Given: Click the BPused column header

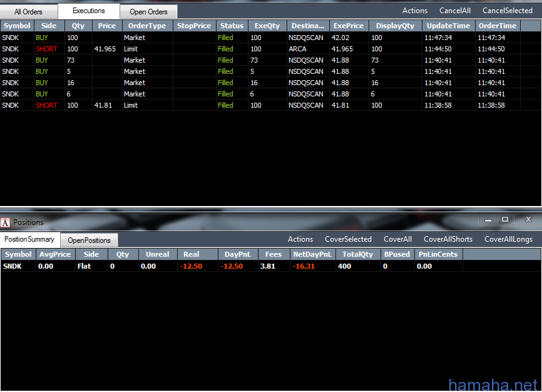Looking at the screenshot, I should tap(397, 254).
